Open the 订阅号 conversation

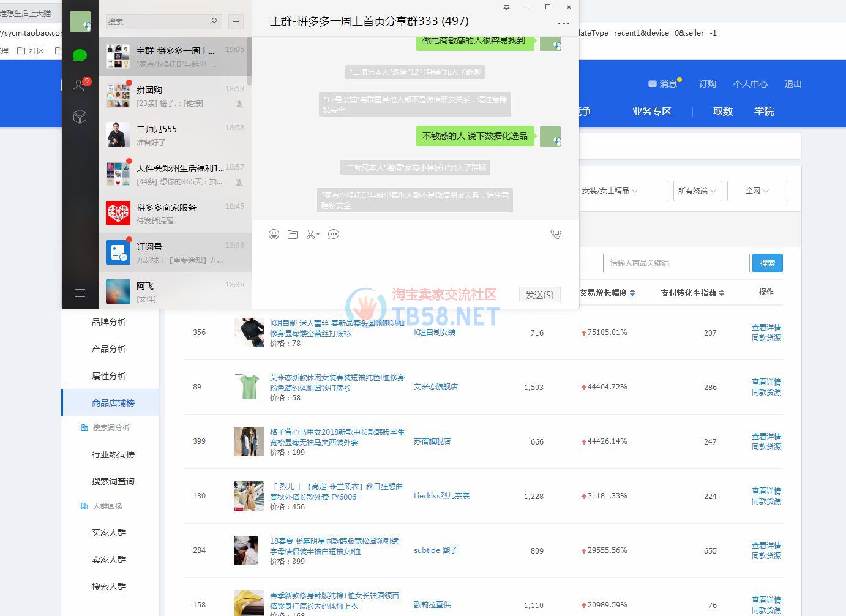pos(175,252)
